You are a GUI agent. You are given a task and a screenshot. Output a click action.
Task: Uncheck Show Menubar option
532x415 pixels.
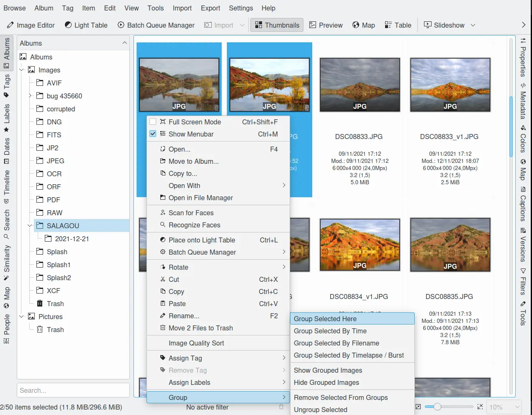click(153, 134)
